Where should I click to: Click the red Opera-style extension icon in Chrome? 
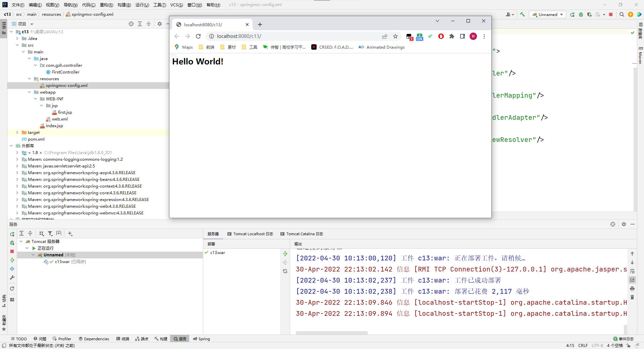pos(441,36)
